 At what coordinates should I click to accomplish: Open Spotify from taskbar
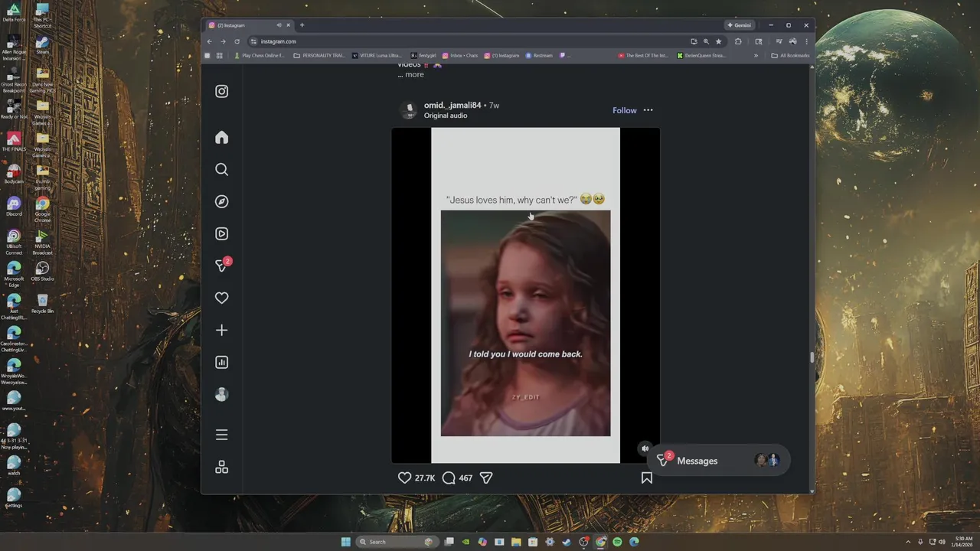point(617,542)
